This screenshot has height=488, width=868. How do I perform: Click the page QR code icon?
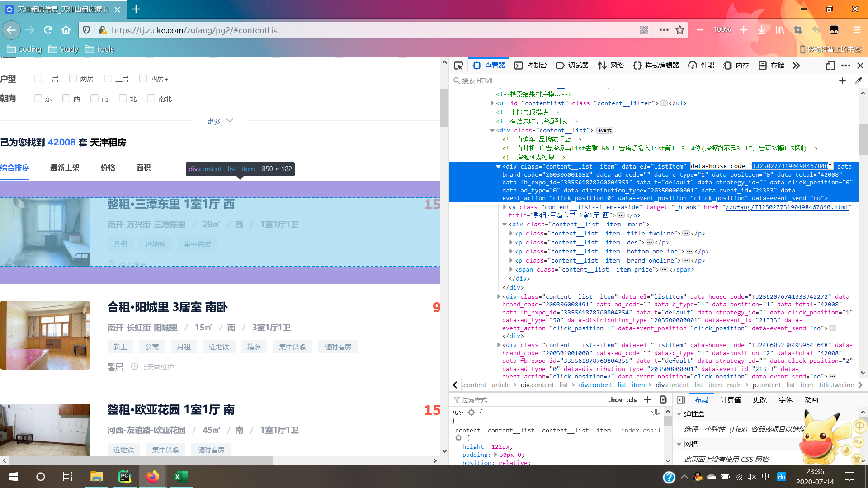point(644,30)
